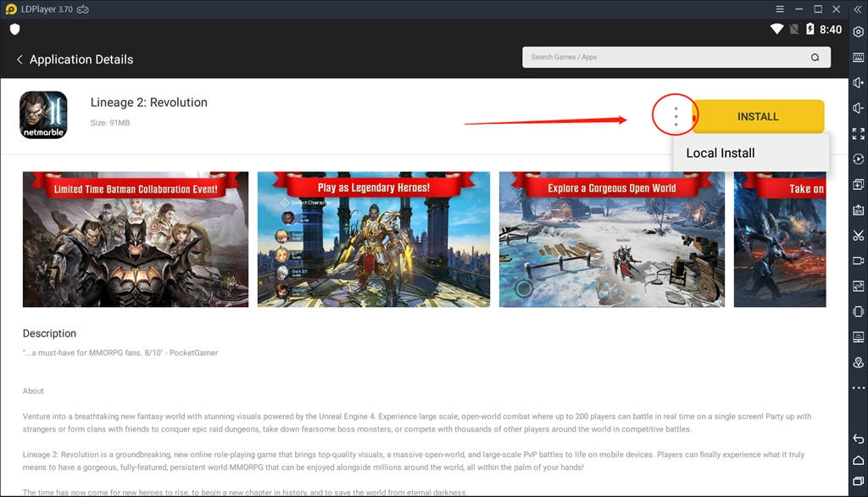The image size is (868, 497).
Task: Open LDPlayer settings gear in sidebar
Action: tap(858, 32)
